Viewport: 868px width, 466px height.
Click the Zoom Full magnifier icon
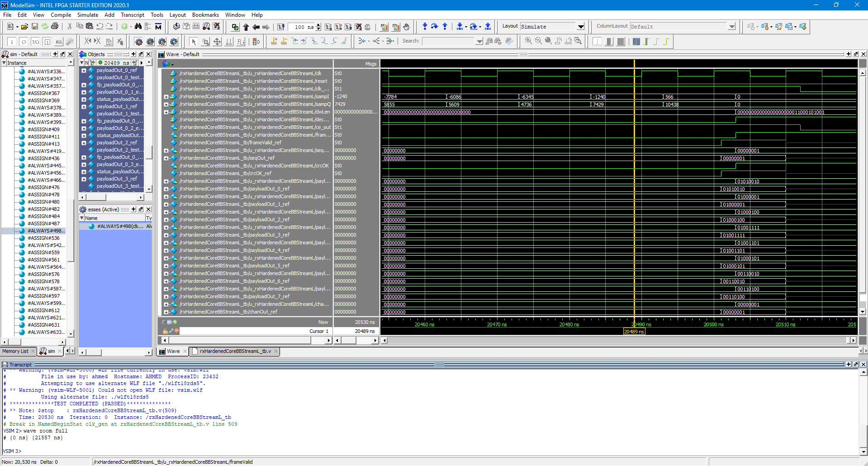[548, 41]
